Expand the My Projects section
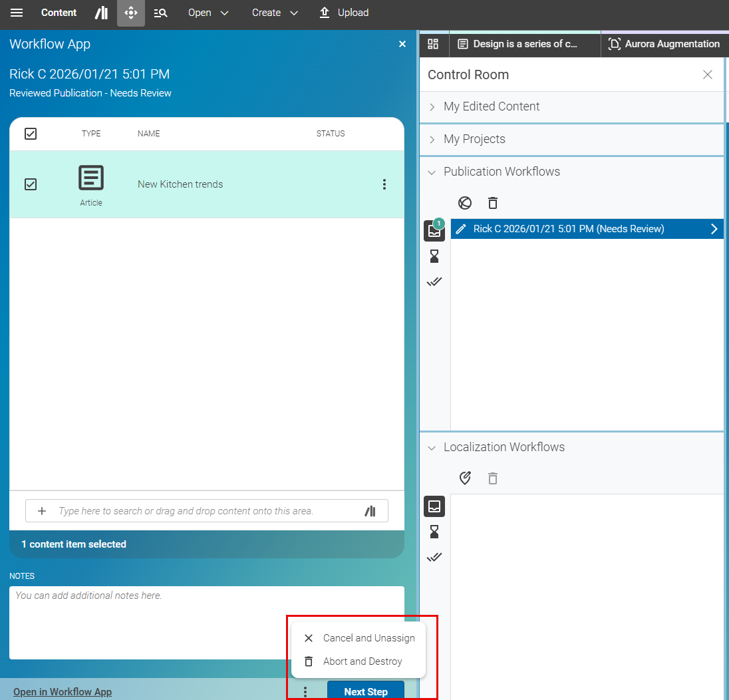Screen dimensions: 729x700 432,139
